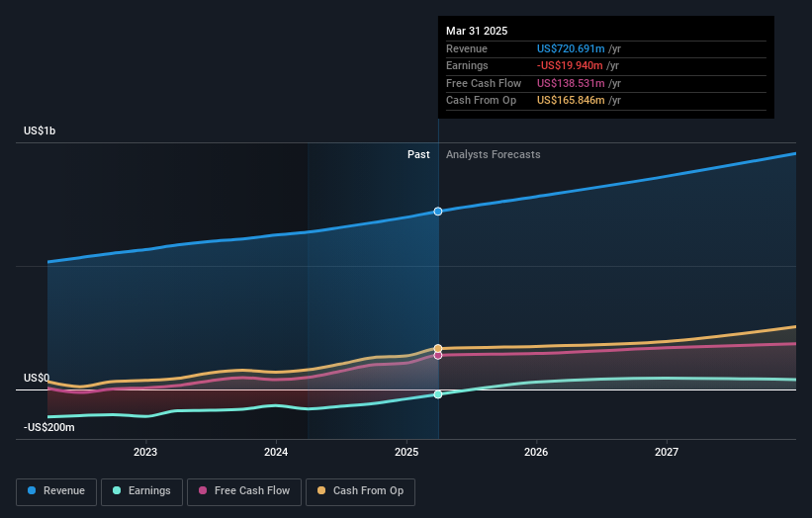Click the orange Cash From Op data point
This screenshot has height=518, width=812.
point(438,348)
